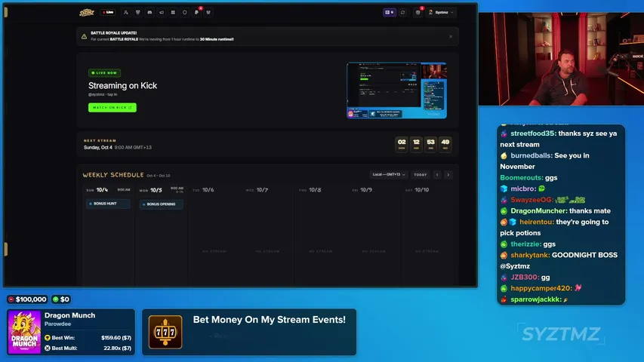The image size is (644, 362).
Task: Click the red $100,000 balance chip
Action: [27, 299]
